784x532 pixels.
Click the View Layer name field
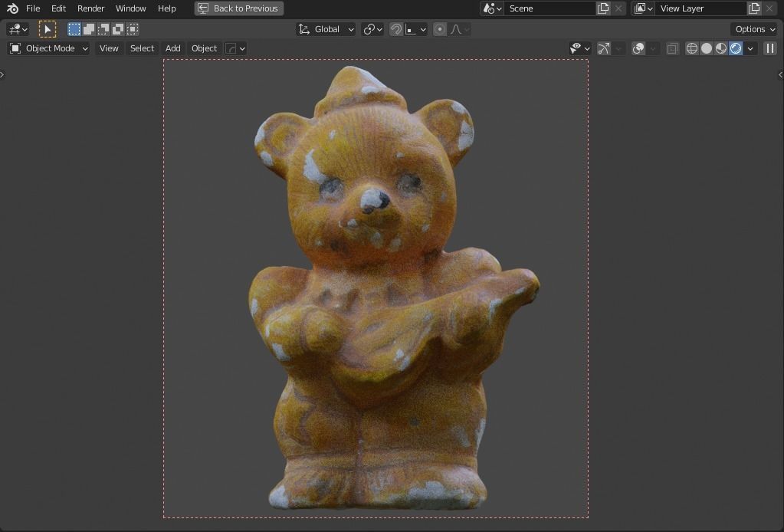pyautogui.click(x=700, y=8)
